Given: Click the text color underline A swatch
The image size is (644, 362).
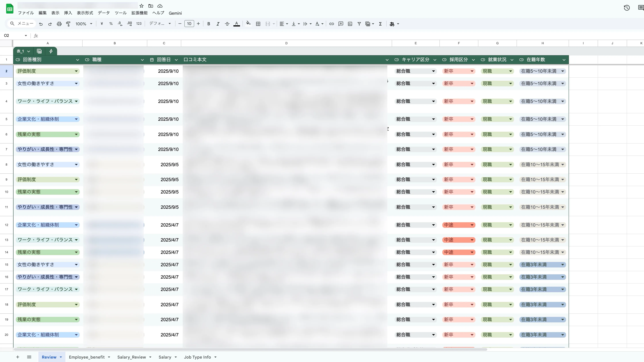Looking at the screenshot, I should [236, 24].
